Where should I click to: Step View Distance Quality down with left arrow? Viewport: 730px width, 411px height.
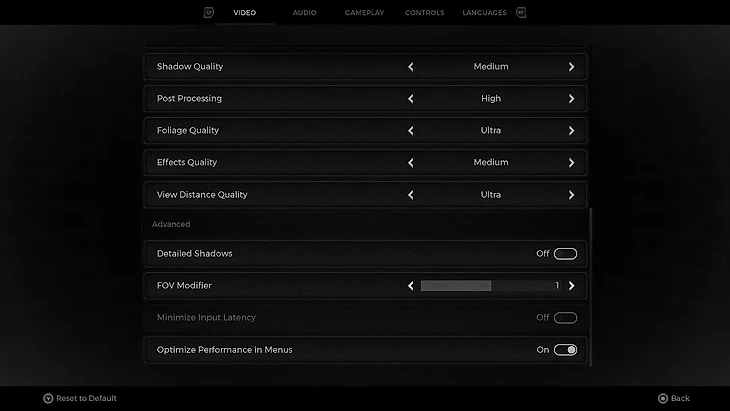410,195
